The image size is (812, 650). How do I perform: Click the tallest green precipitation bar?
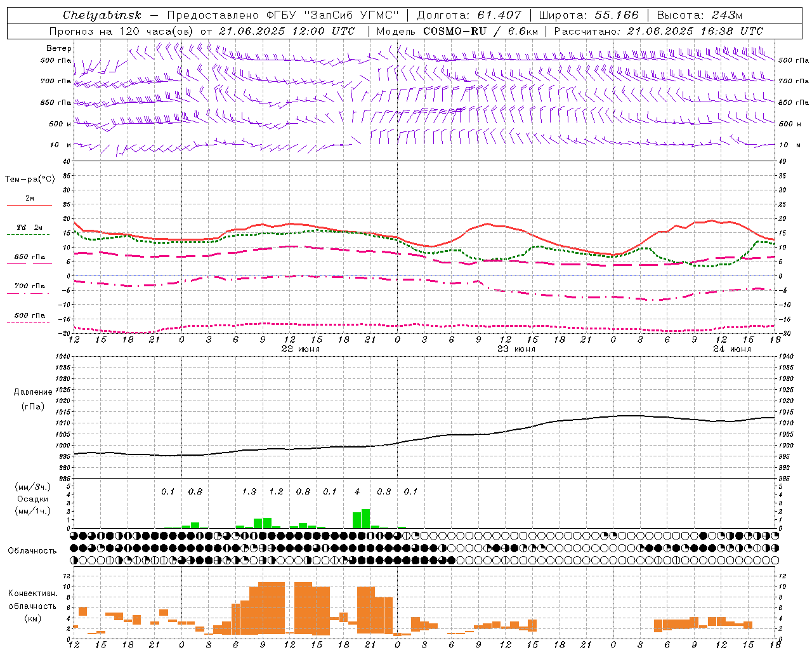pos(366,519)
